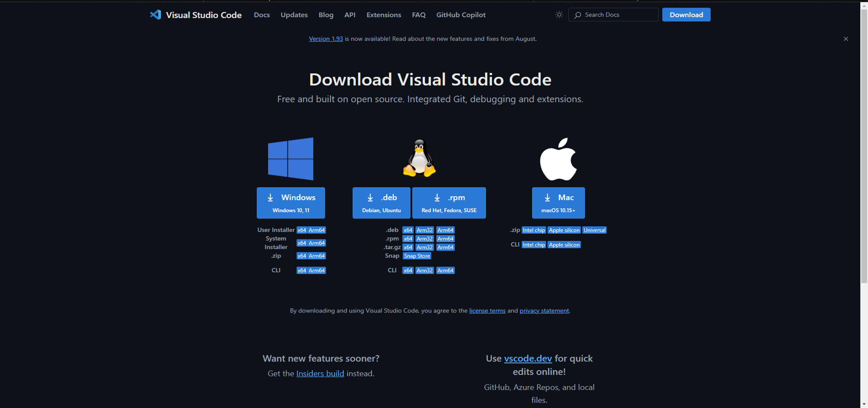Open the Snap Store listing for Linux
868x408 pixels.
417,256
